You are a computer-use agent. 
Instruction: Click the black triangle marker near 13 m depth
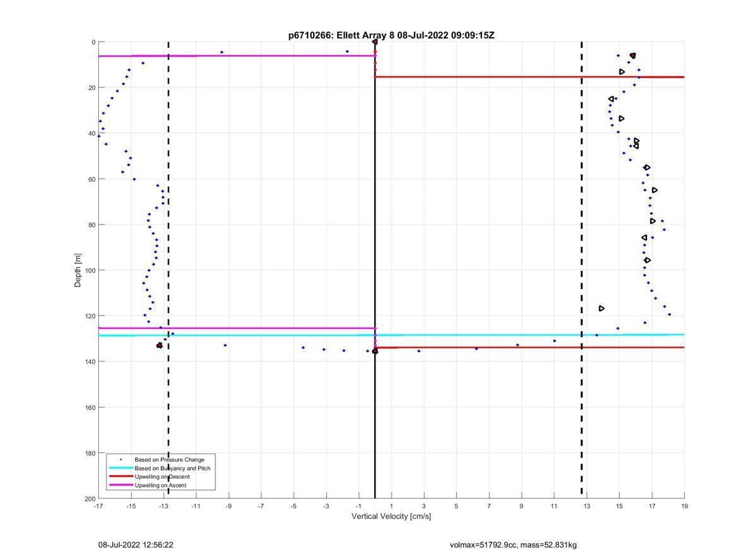click(622, 72)
